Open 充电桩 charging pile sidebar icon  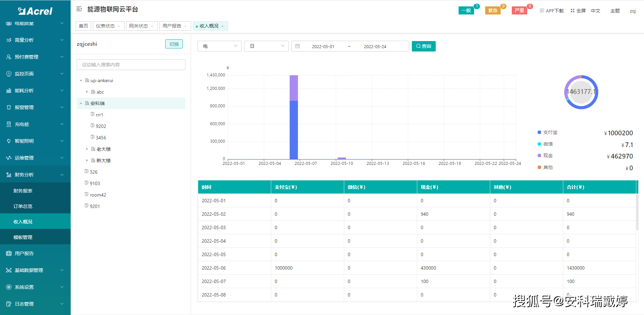pyautogui.click(x=9, y=124)
